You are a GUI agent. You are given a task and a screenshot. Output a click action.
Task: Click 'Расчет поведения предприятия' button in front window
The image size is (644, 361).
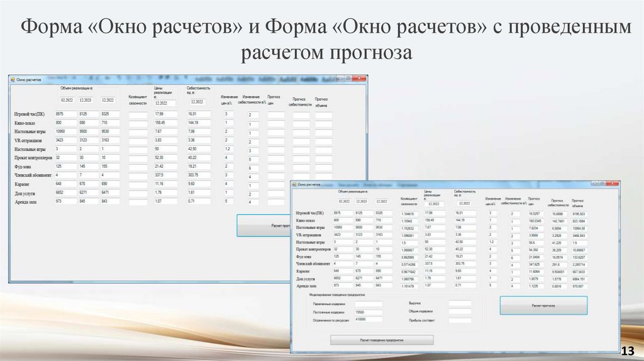382,340
